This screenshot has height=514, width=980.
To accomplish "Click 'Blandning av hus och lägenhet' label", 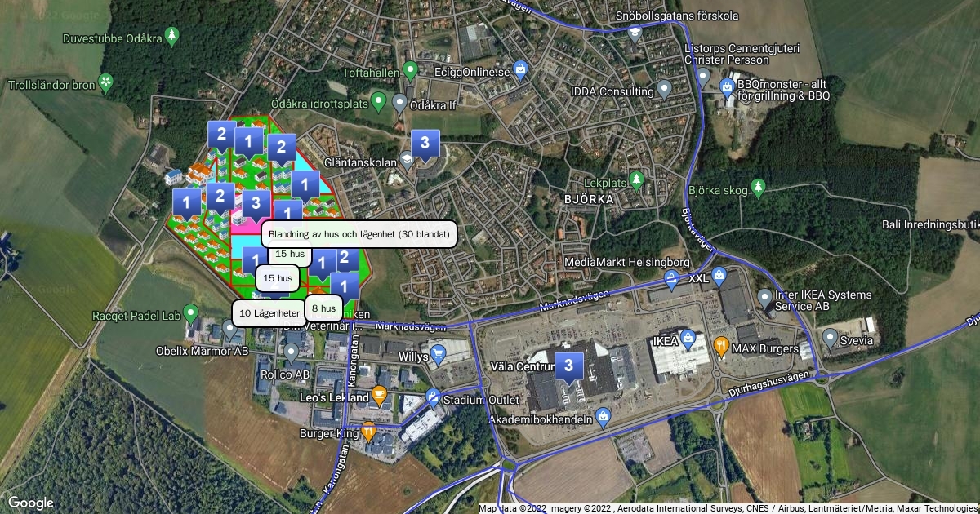I will coord(359,235).
